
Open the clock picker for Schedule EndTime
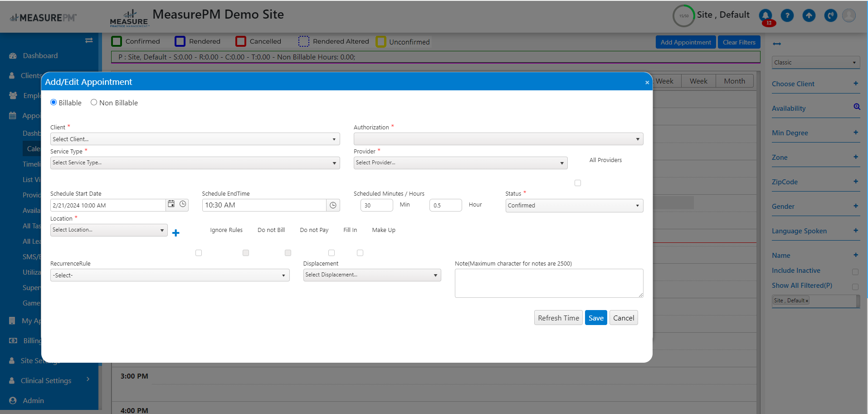[333, 205]
